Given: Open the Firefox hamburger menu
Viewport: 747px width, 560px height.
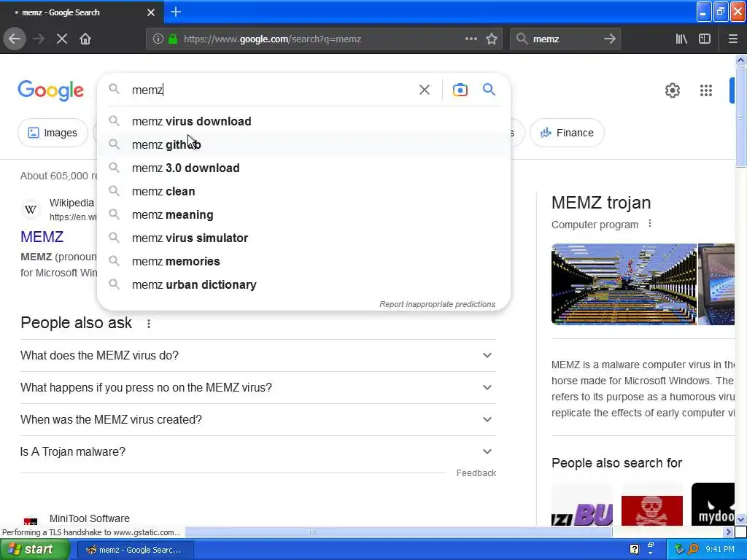Looking at the screenshot, I should 732,39.
